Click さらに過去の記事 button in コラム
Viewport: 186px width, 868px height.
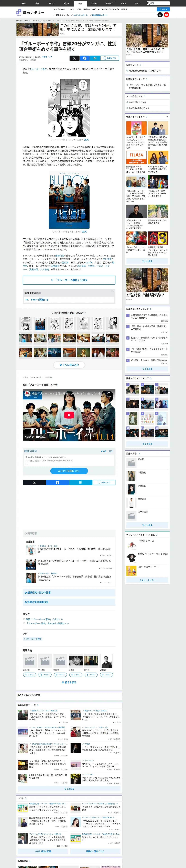[43, 851]
